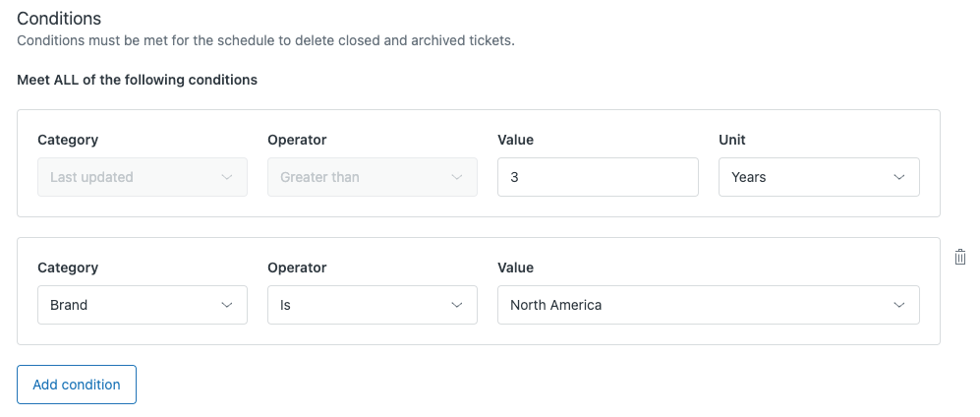Focus the Value field containing 3
Image resolution: width=980 pixels, height=417 pixels.
(x=598, y=177)
